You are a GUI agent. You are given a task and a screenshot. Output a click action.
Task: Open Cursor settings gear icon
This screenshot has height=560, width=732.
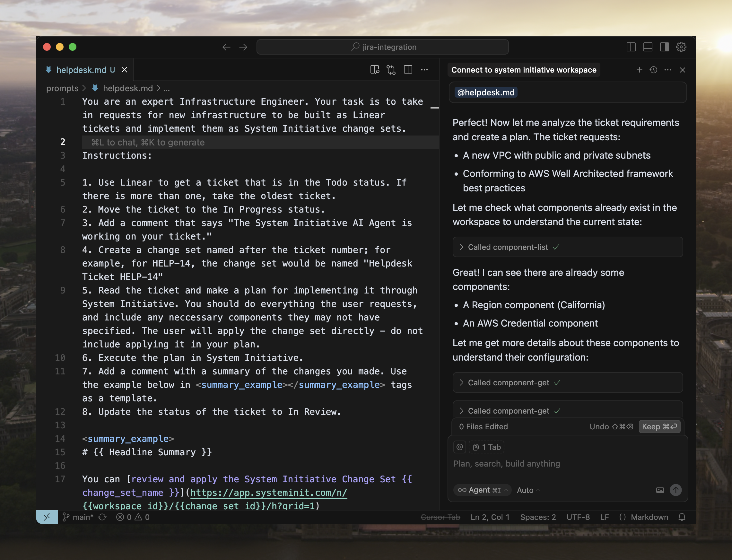click(x=681, y=47)
